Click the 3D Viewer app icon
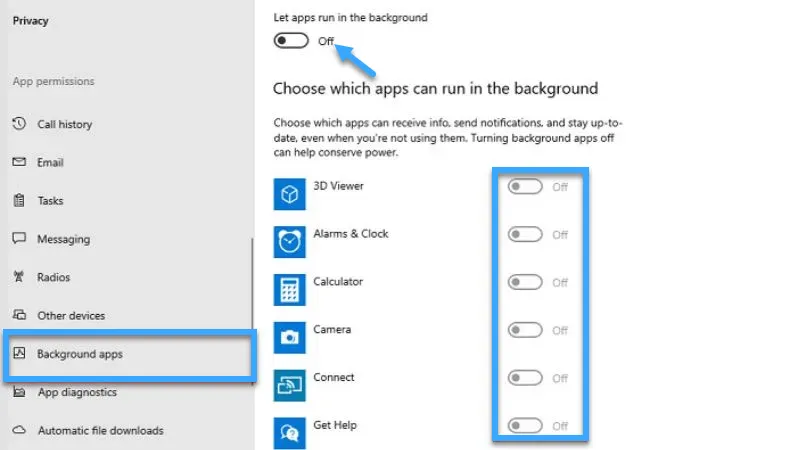The height and width of the screenshot is (450, 800). pyautogui.click(x=290, y=194)
